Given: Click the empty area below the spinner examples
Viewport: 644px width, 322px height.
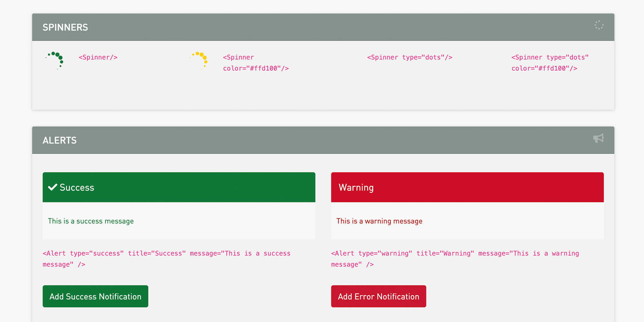Looking at the screenshot, I should (x=322, y=93).
